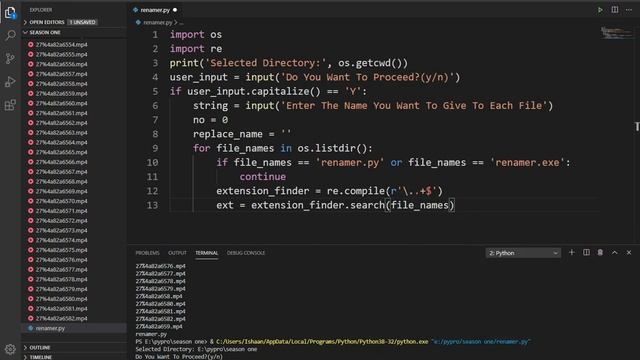The image size is (640, 360).
Task: Open the file ending in 6554.mp4
Action: point(62,44)
